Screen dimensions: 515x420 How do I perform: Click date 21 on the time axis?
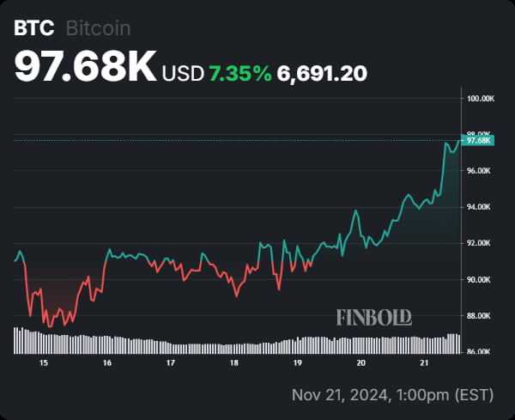coord(424,363)
